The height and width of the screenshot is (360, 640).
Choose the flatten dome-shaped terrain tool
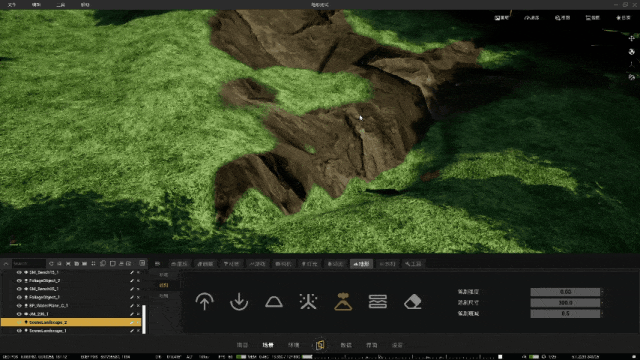click(273, 302)
